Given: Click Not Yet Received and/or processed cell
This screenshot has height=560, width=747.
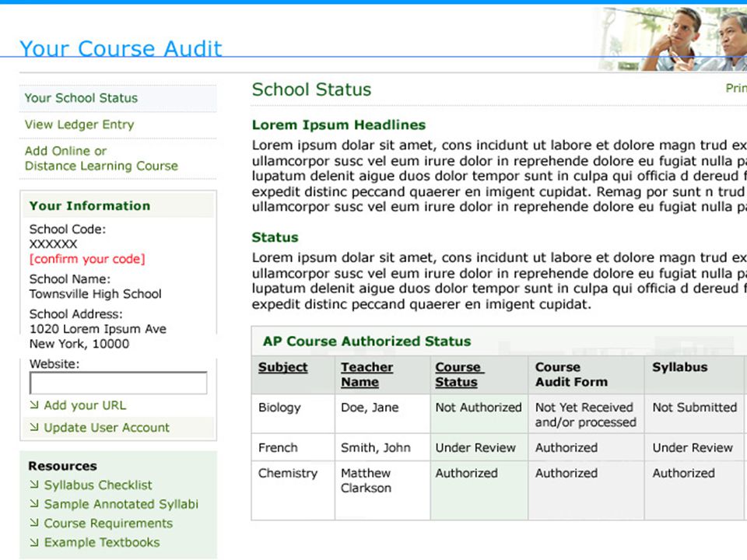Looking at the screenshot, I should (585, 415).
